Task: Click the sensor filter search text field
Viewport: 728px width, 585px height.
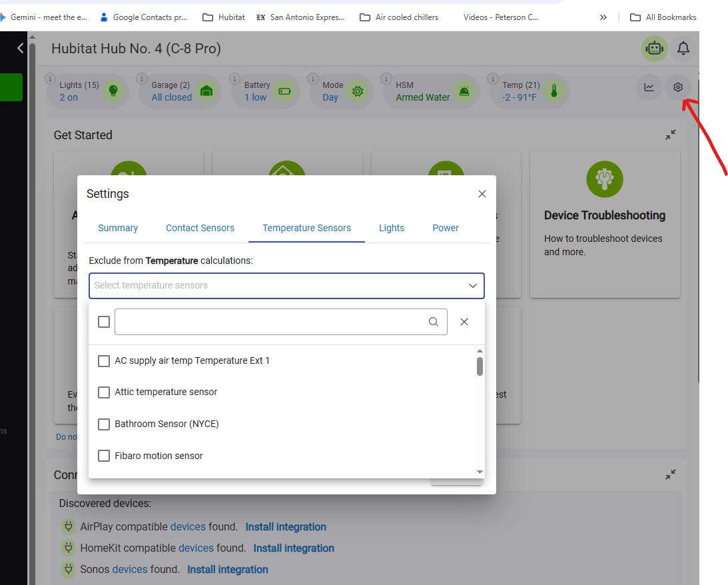Action: (x=271, y=322)
